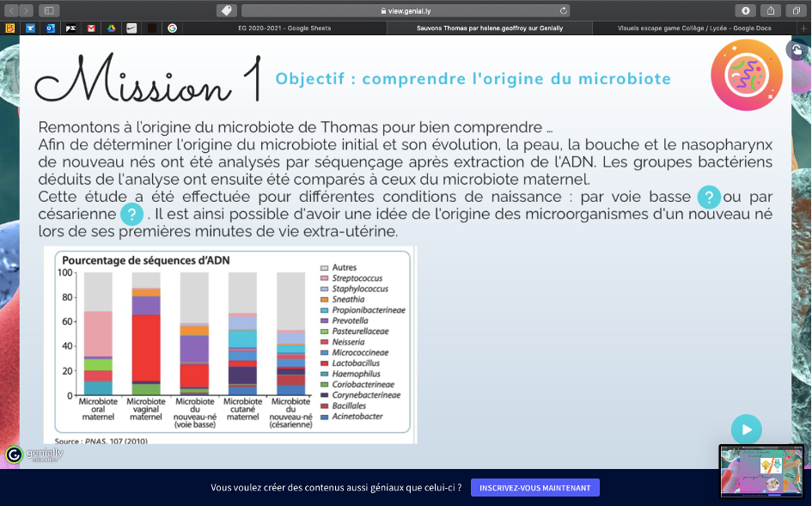Click the lock icon in the address bar
This screenshot has height=506, width=812.
(383, 10)
